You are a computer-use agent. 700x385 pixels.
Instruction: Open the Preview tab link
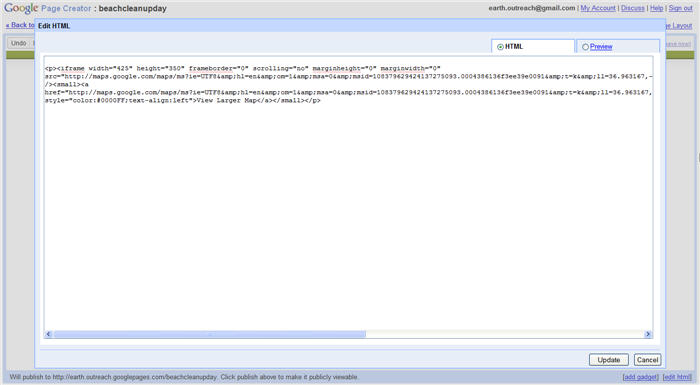(601, 46)
